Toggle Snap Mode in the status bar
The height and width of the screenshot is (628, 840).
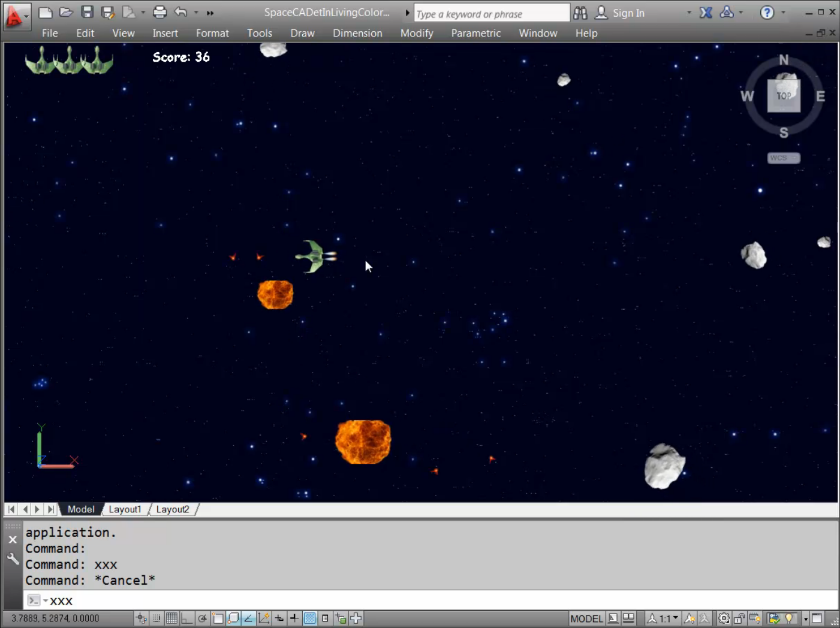(156, 618)
